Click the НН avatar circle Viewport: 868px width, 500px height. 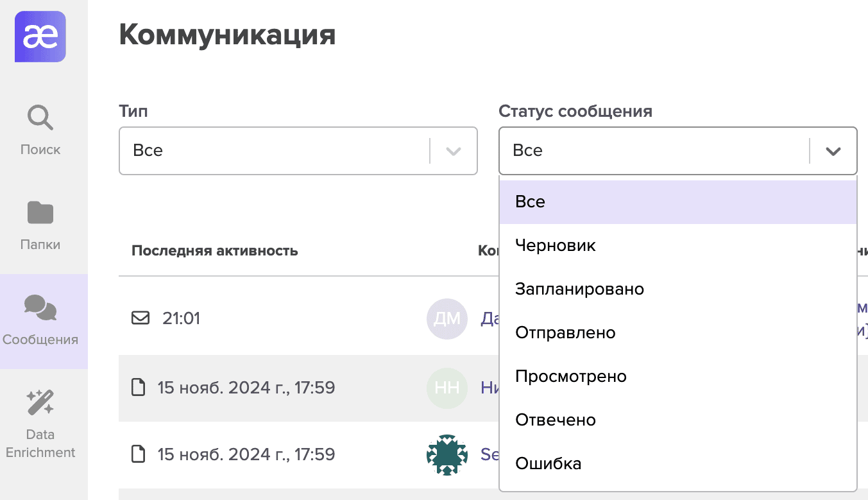(447, 388)
